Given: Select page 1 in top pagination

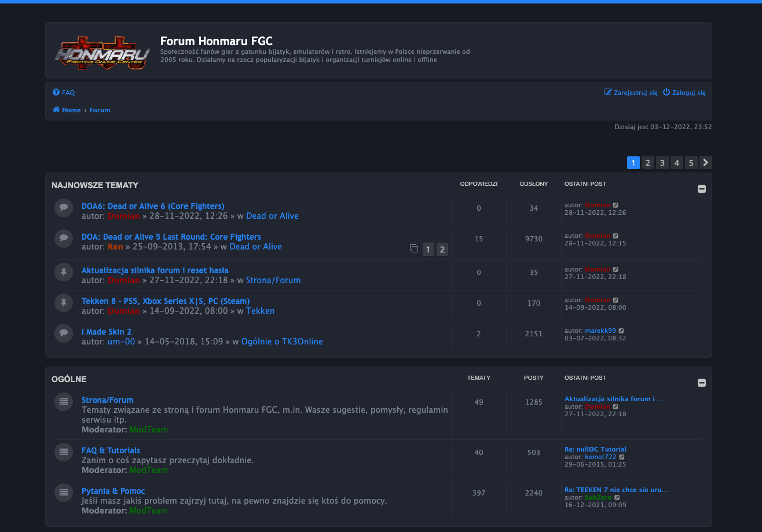Looking at the screenshot, I should [x=633, y=163].
